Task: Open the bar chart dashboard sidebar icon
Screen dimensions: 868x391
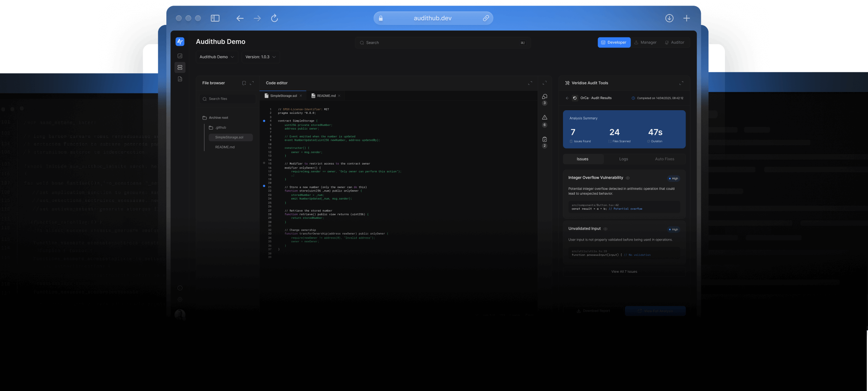Action: (180, 56)
